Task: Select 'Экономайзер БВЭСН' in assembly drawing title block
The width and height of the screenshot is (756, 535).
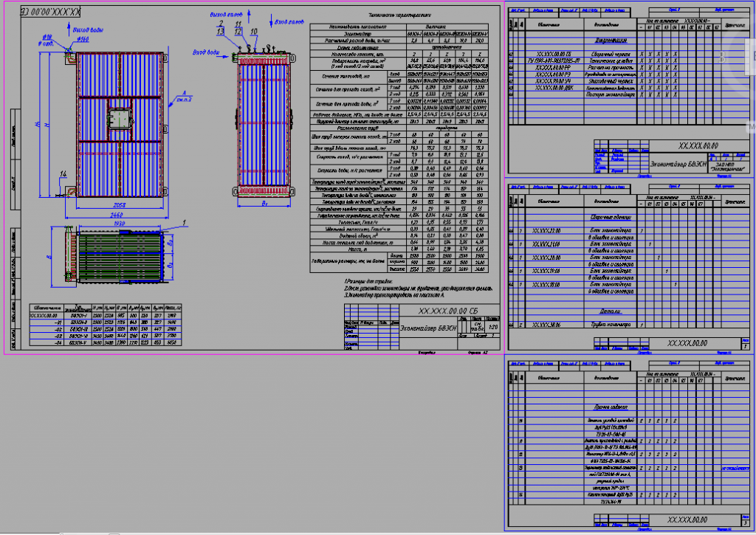Action: coord(428,328)
